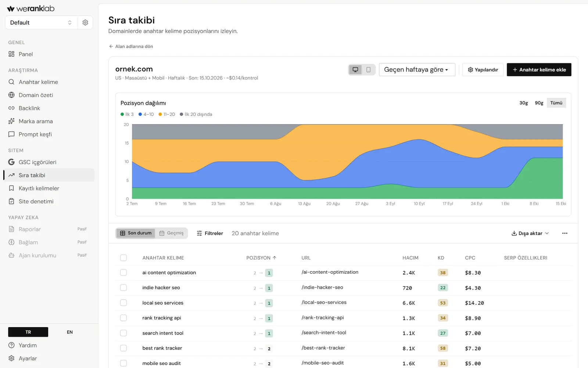The image size is (588, 368).
Task: Open the Yapılandır configuration button
Action: 483,70
